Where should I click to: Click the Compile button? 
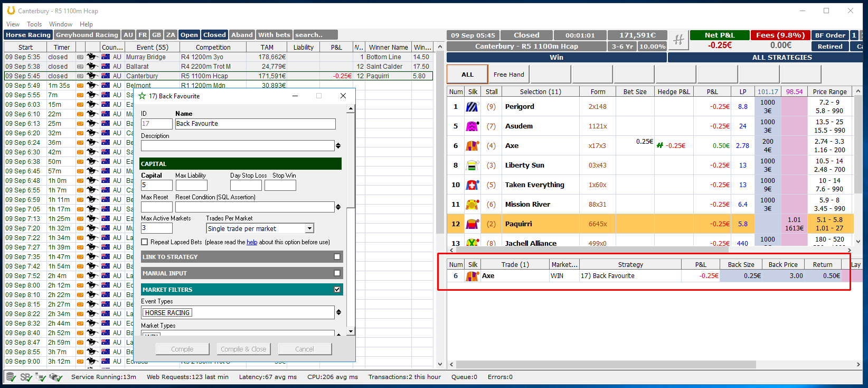click(x=182, y=349)
